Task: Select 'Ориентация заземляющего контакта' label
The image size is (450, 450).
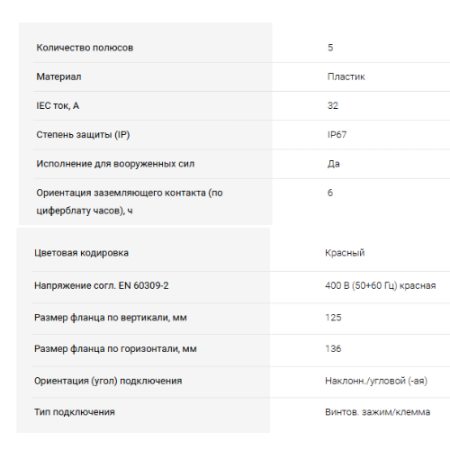Action: pyautogui.click(x=129, y=202)
